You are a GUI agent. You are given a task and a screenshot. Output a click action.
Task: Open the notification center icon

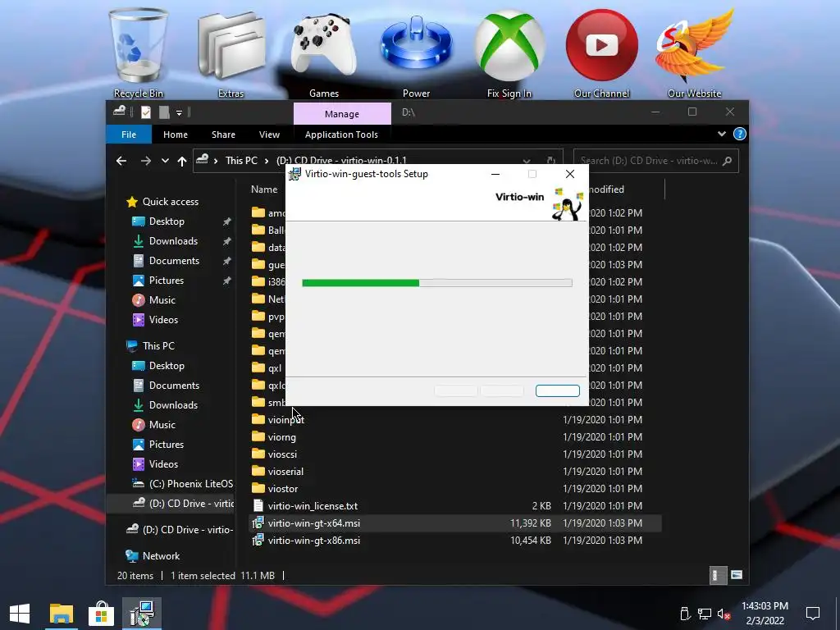[x=813, y=614]
